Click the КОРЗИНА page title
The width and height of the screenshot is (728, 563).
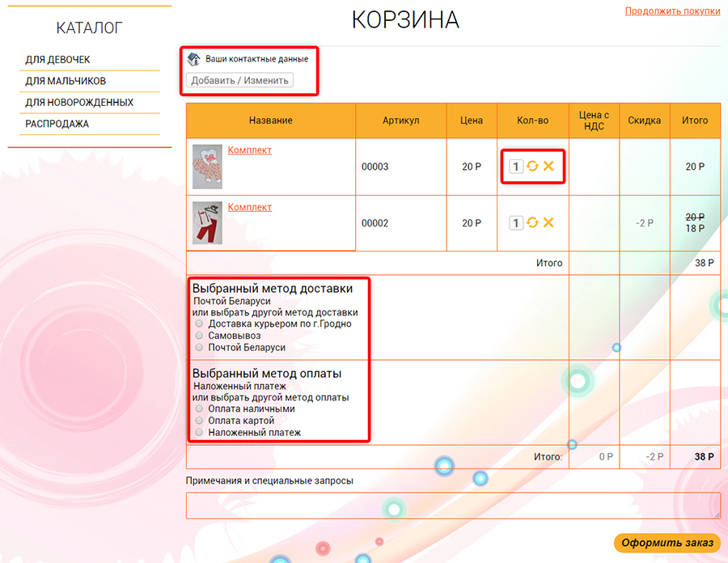(405, 20)
